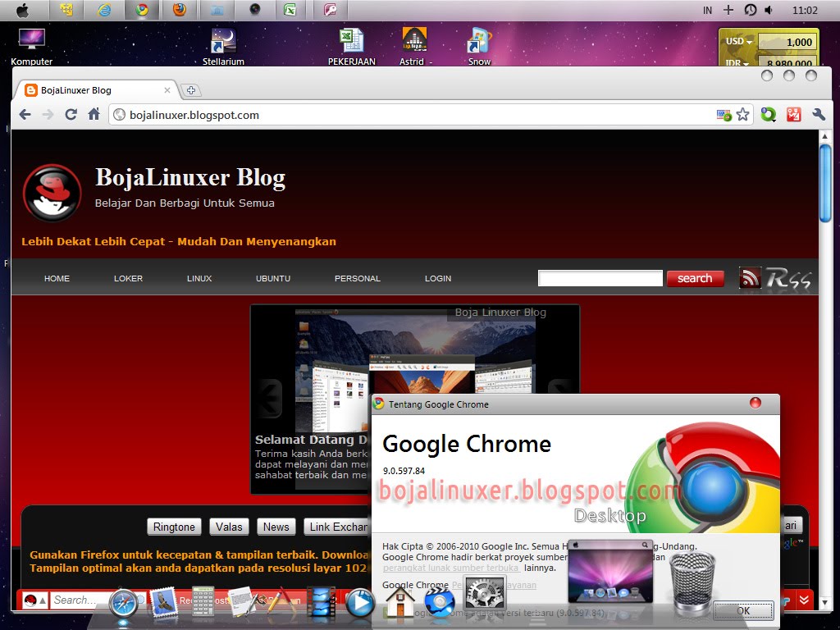The image size is (840, 630).
Task: Launch Safari from the dock
Action: [x=121, y=601]
